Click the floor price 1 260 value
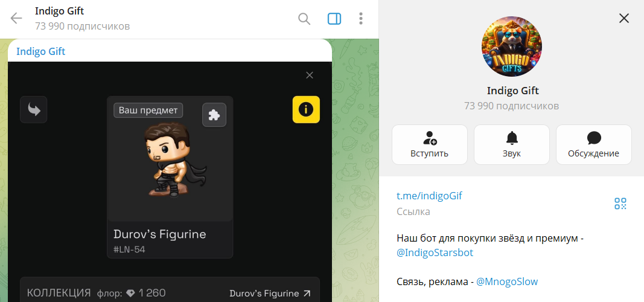Image resolution: width=644 pixels, height=302 pixels. point(152,293)
